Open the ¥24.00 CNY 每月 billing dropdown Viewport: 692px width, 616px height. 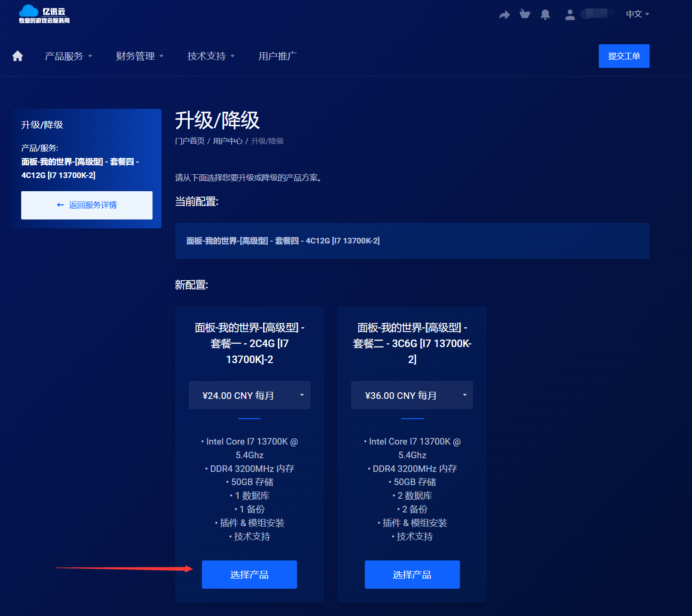[249, 395]
